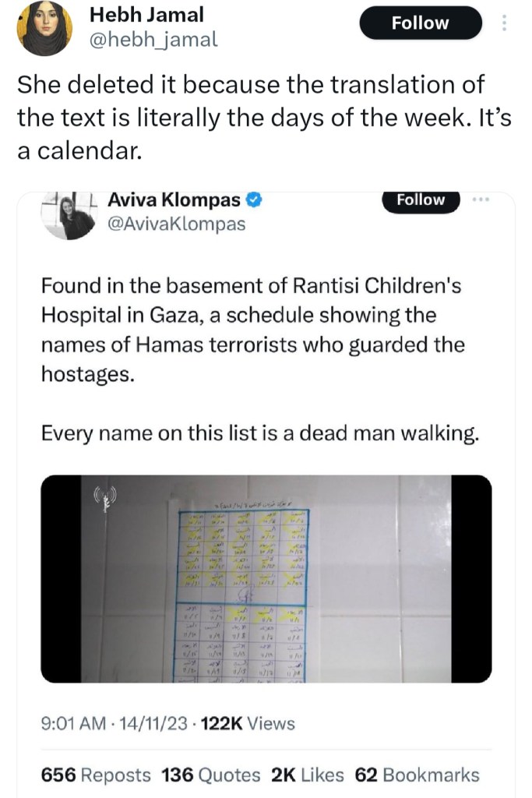Image resolution: width=532 pixels, height=798 pixels.
Task: Follow Hebh Jamal
Action: (421, 23)
